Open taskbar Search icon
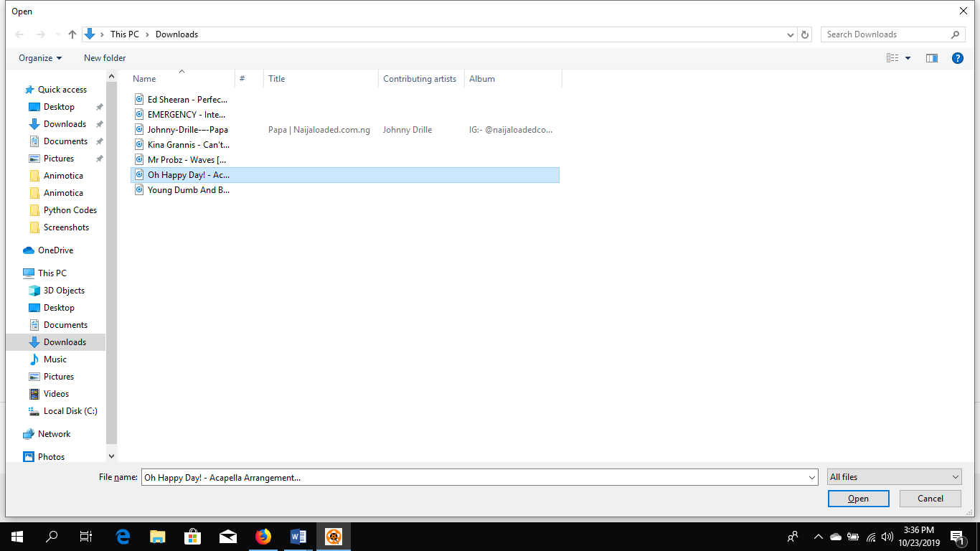 pyautogui.click(x=52, y=537)
